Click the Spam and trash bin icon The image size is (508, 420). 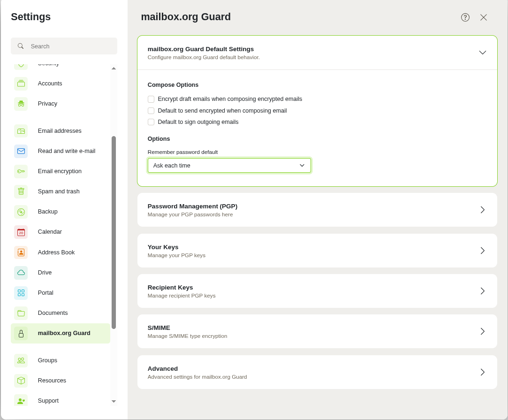click(21, 191)
